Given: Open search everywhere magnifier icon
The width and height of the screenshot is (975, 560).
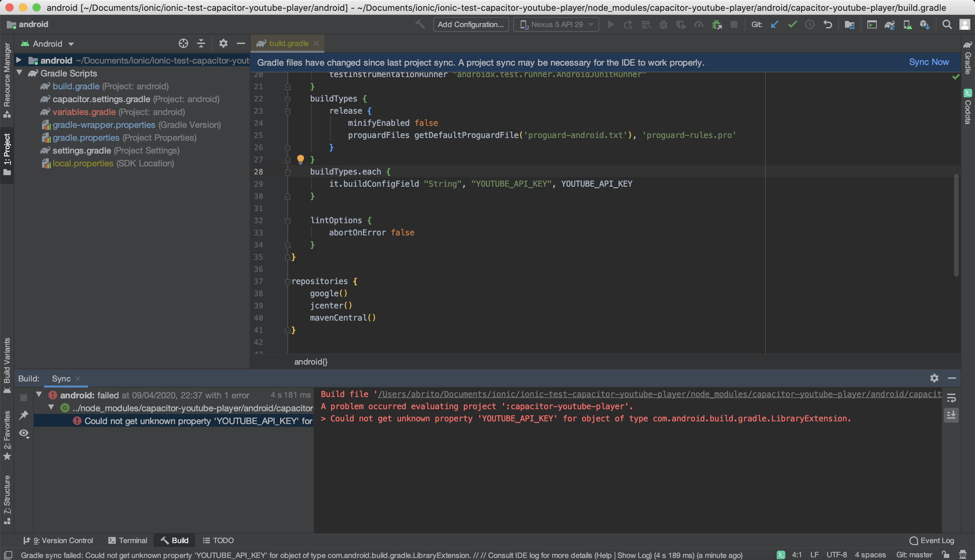Looking at the screenshot, I should pyautogui.click(x=947, y=25).
